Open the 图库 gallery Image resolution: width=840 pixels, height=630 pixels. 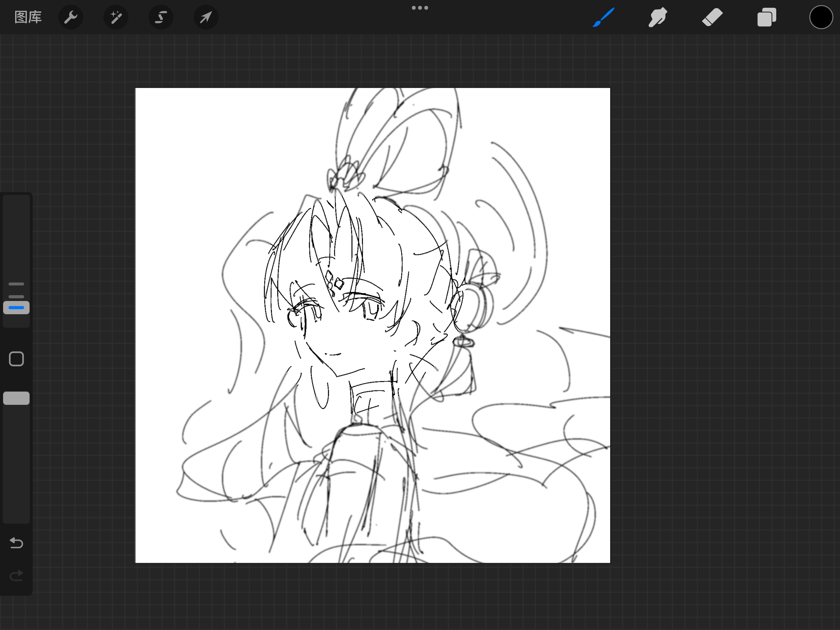point(28,17)
